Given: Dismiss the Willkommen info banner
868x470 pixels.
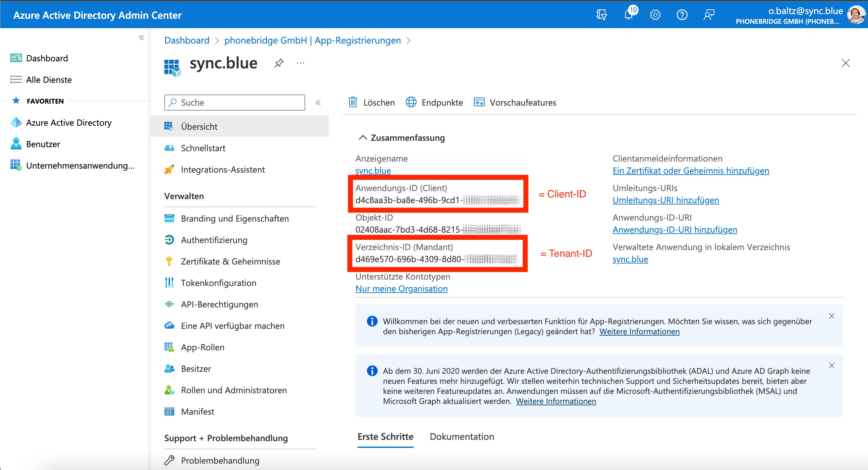Looking at the screenshot, I should (x=831, y=316).
